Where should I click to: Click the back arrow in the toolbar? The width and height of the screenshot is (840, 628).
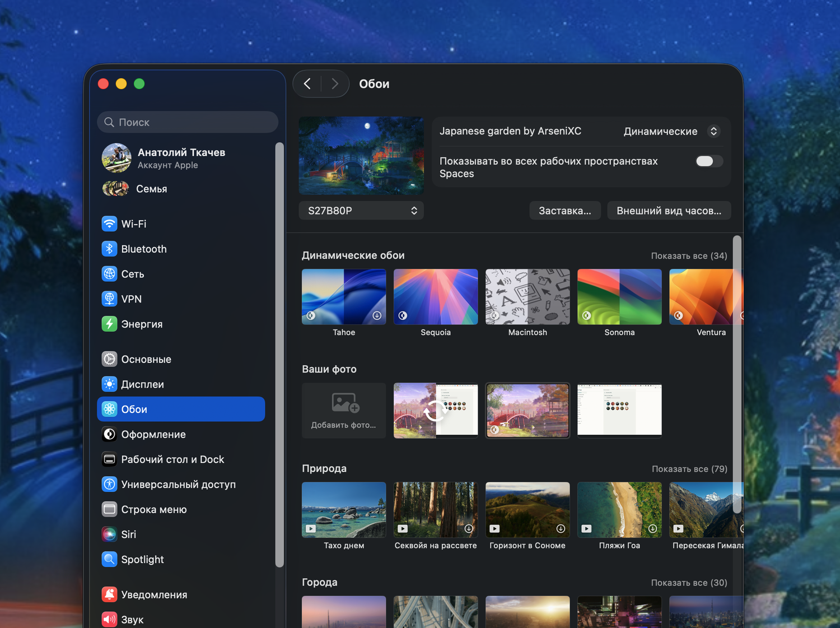[x=307, y=84]
